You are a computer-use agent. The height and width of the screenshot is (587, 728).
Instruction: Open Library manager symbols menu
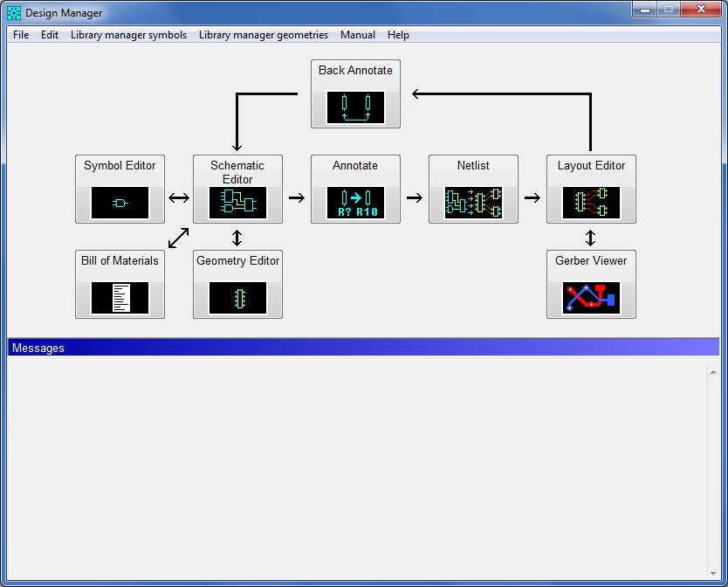point(128,35)
